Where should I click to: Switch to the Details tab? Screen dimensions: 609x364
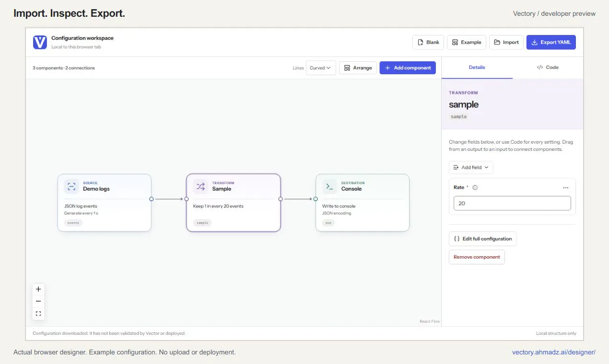click(x=477, y=68)
